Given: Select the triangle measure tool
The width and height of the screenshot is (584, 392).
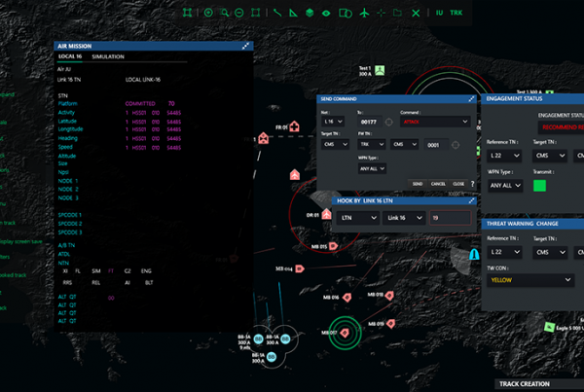Looking at the screenshot, I should 293,13.
